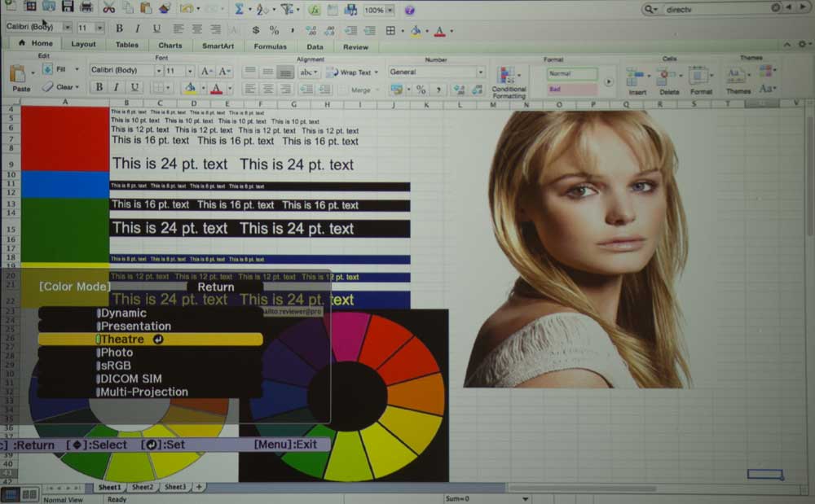
Task: Open the Wrap Text dropdown arrow
Action: pos(377,72)
